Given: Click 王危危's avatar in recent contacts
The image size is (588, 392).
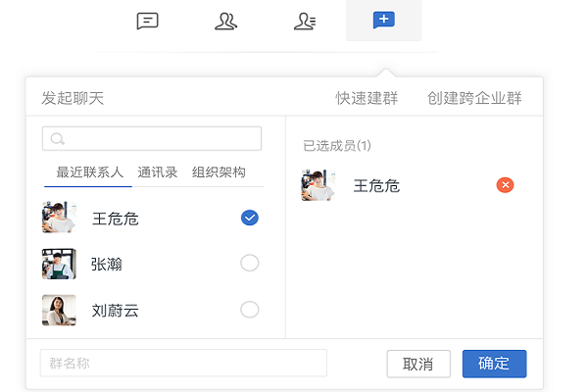Looking at the screenshot, I should 59,218.
